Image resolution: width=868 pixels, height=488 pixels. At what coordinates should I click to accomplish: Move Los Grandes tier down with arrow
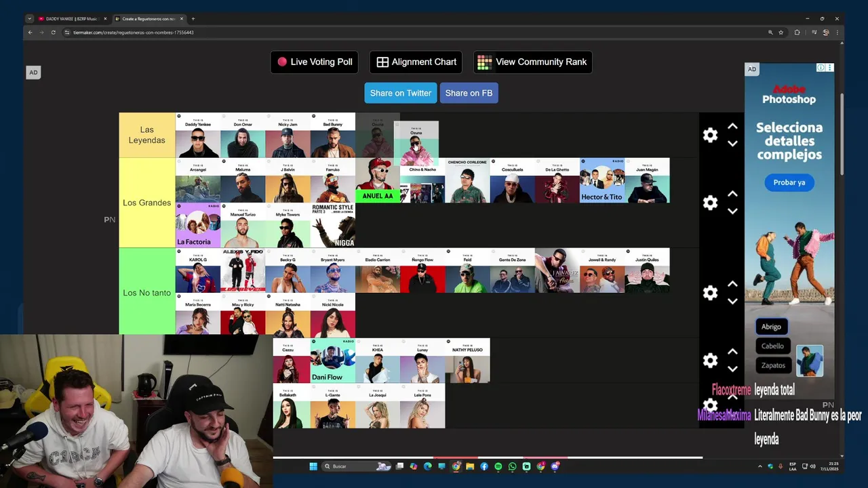pyautogui.click(x=732, y=211)
